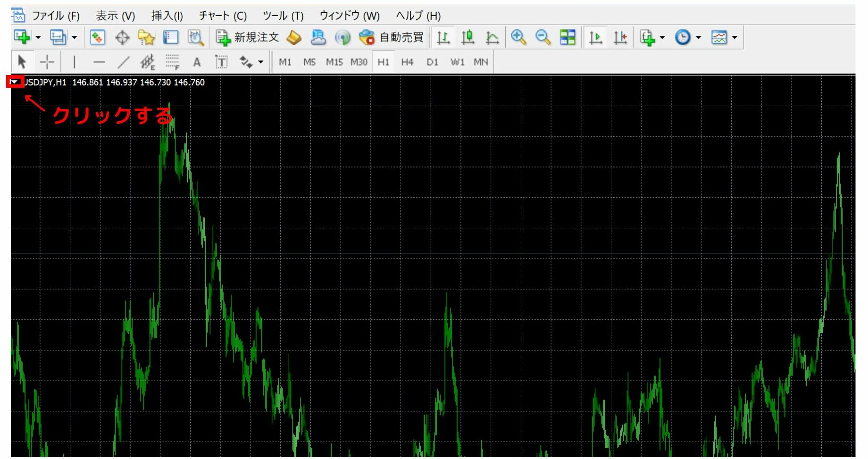Click the 自動売買 auto trading button
The width and height of the screenshot is (868, 459).
392,37
